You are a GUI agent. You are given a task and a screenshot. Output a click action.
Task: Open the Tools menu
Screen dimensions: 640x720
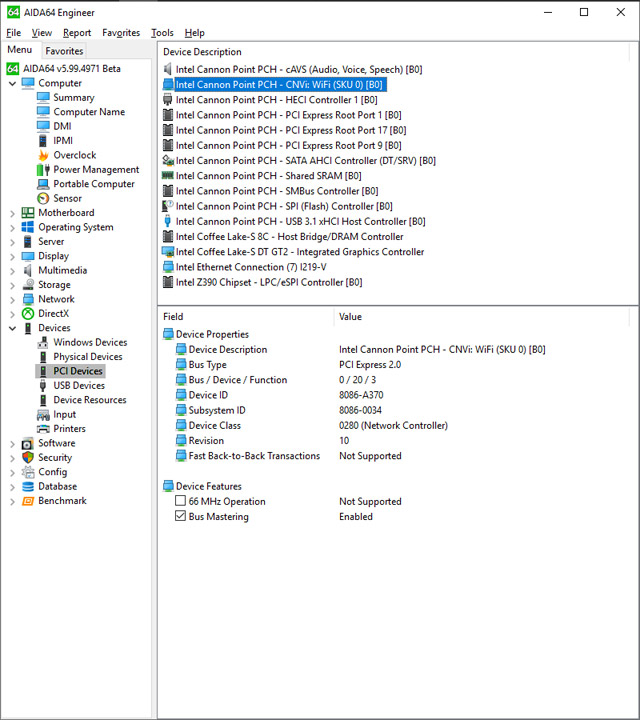click(163, 33)
